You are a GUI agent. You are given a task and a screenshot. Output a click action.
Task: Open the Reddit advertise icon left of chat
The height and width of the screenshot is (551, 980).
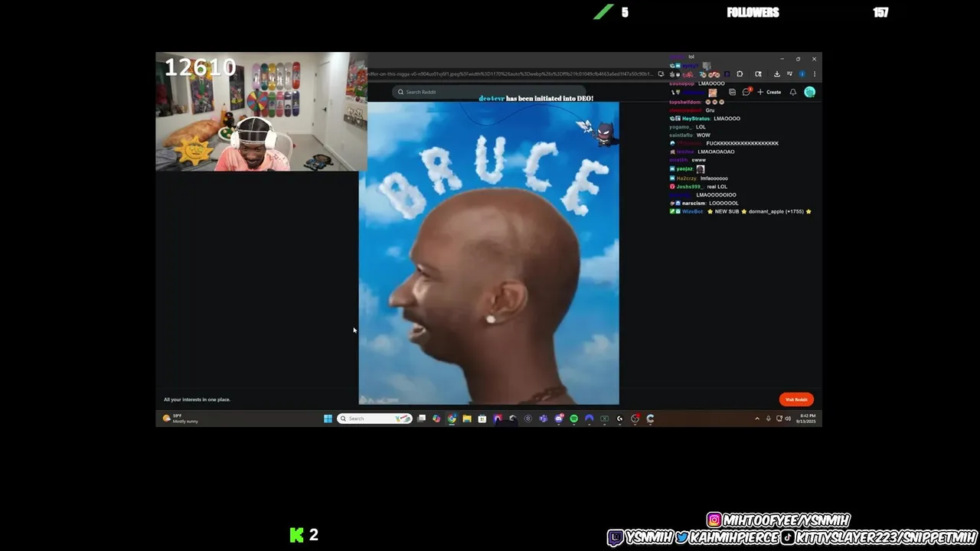(x=732, y=92)
